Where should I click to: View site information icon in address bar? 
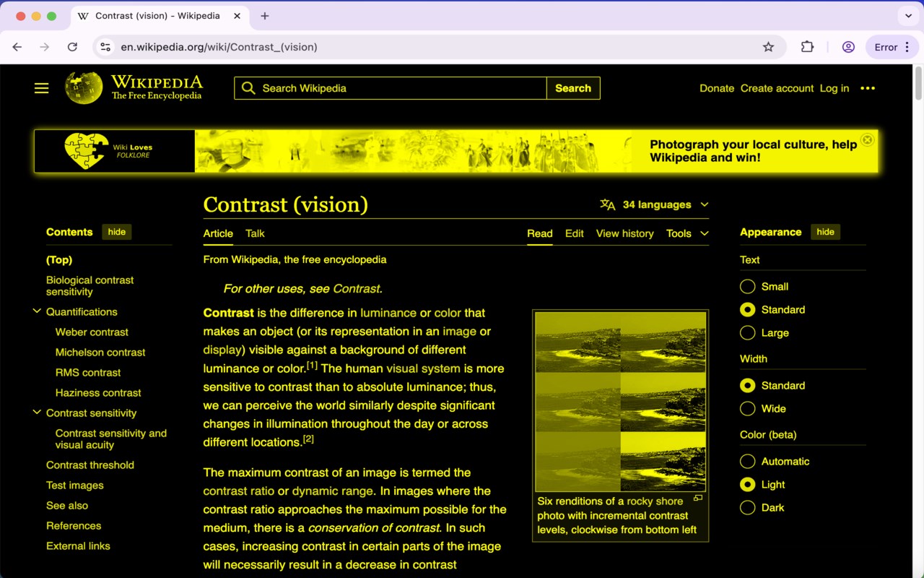(105, 47)
